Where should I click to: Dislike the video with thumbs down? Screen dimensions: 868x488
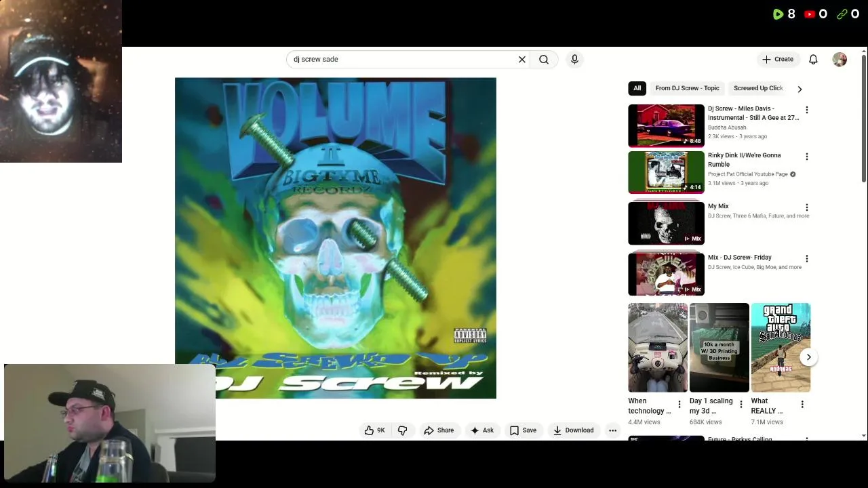click(403, 430)
